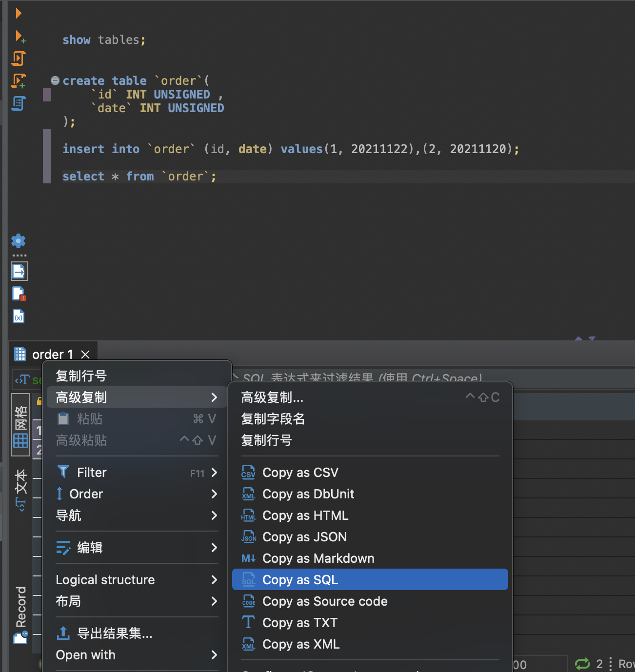
Task: Collapse the create table statement fold
Action: pyautogui.click(x=55, y=80)
